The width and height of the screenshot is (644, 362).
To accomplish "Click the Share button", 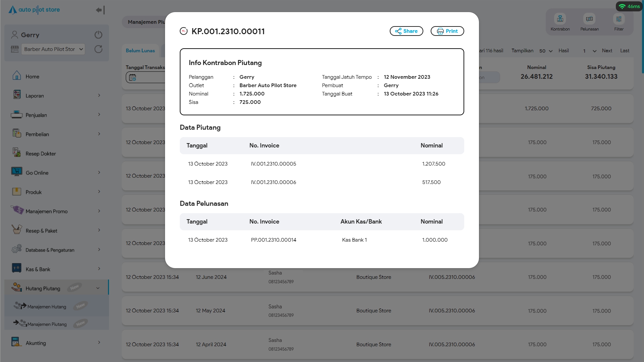I will [406, 31].
